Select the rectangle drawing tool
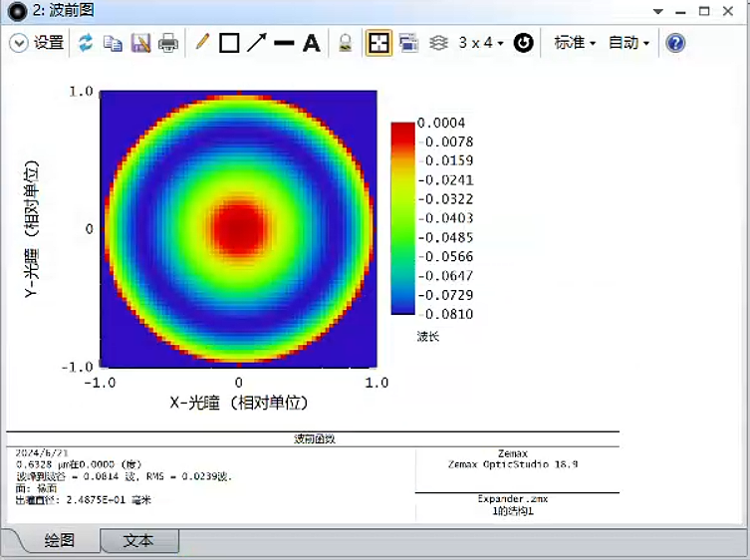 pyautogui.click(x=229, y=43)
